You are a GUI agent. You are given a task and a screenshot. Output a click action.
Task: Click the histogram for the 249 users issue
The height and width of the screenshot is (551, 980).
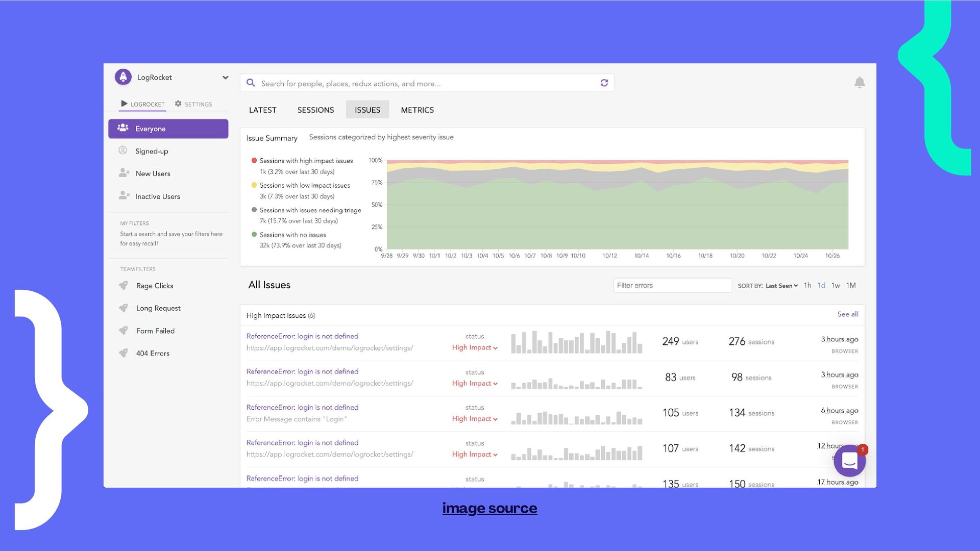point(576,342)
